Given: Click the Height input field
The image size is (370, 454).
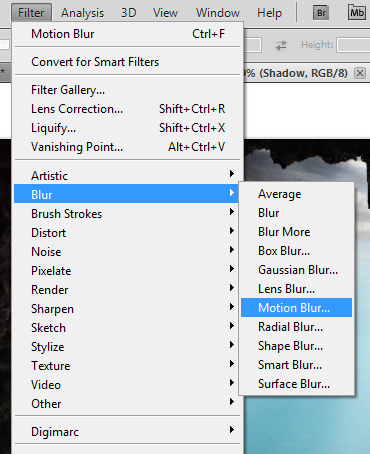Looking at the screenshot, I should [353, 45].
